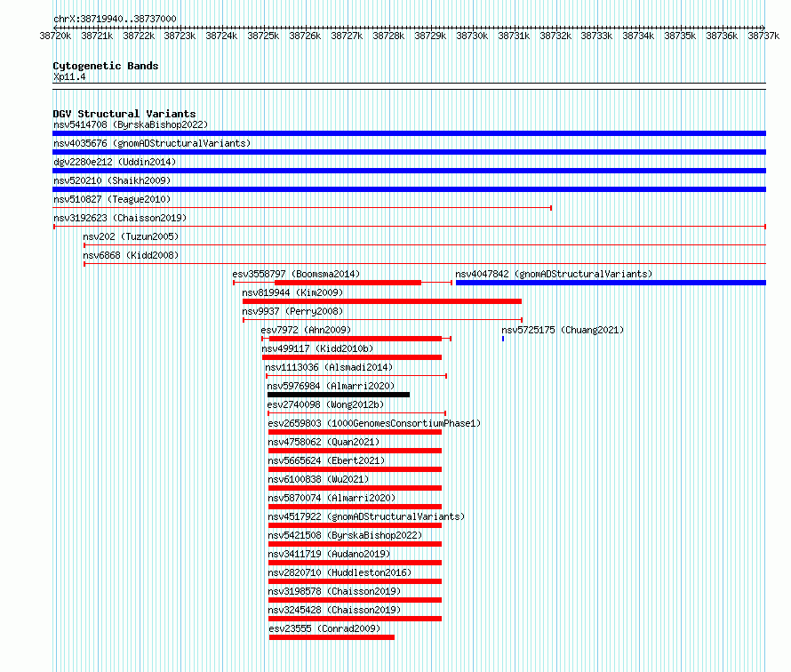
Task: Select nsv510827 (Teague2010) variant label
Action: [112, 199]
